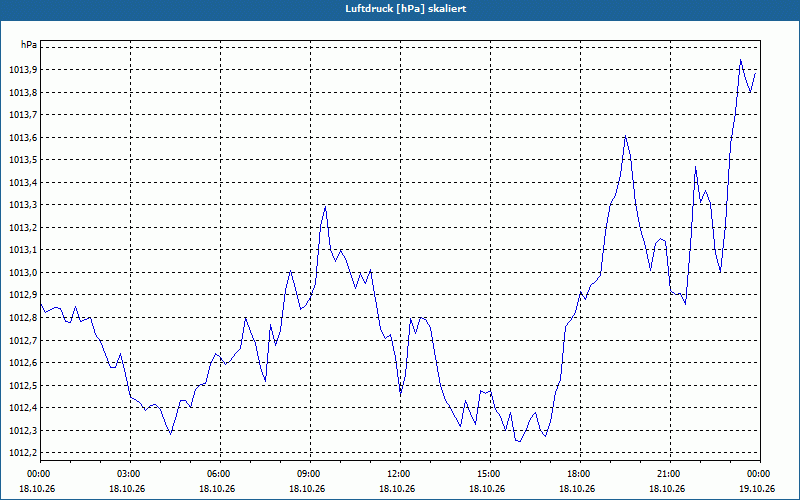Viewport: 800px width, 500px height.
Task: Click the 1012,4 y-axis label
Action: (x=23, y=408)
